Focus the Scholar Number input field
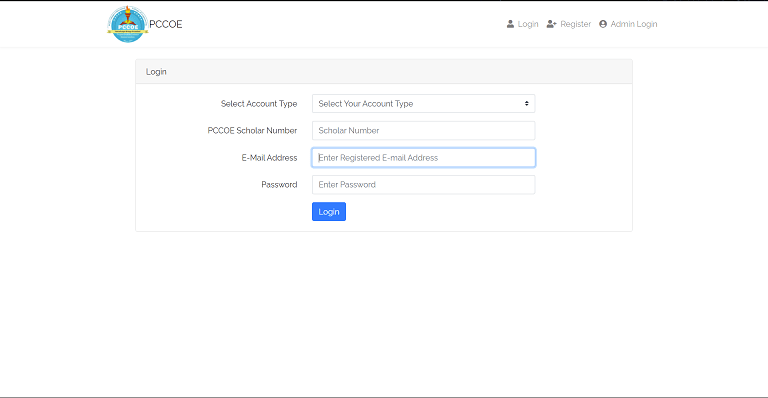Image resolution: width=768 pixels, height=398 pixels. point(424,131)
